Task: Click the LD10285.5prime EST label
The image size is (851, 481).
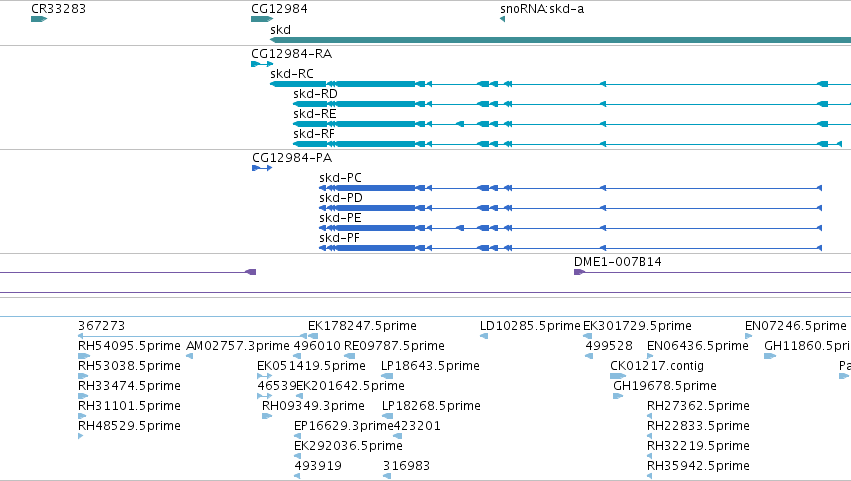Action: pyautogui.click(x=530, y=326)
